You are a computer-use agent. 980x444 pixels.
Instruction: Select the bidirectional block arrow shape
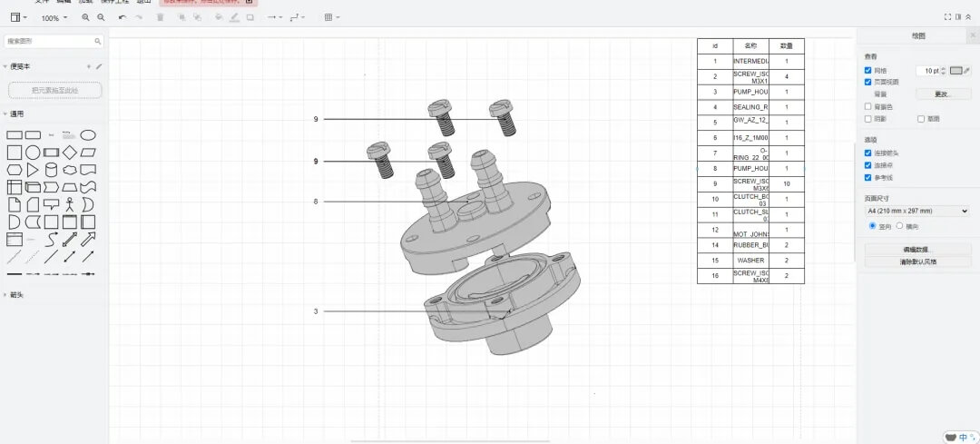pyautogui.click(x=69, y=239)
